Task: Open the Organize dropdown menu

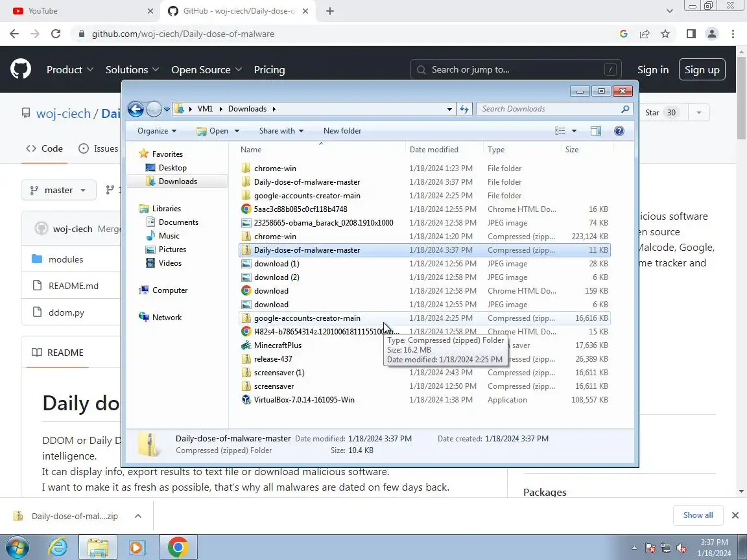Action: point(157,131)
